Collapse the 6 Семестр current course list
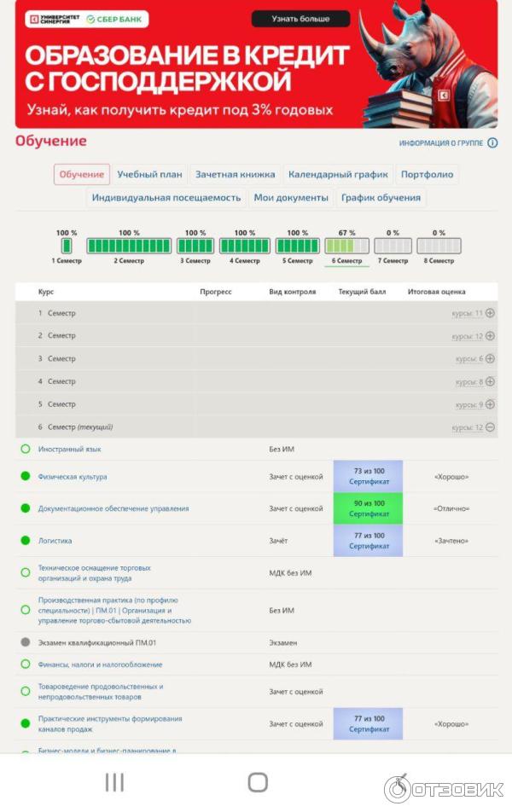 click(x=490, y=427)
